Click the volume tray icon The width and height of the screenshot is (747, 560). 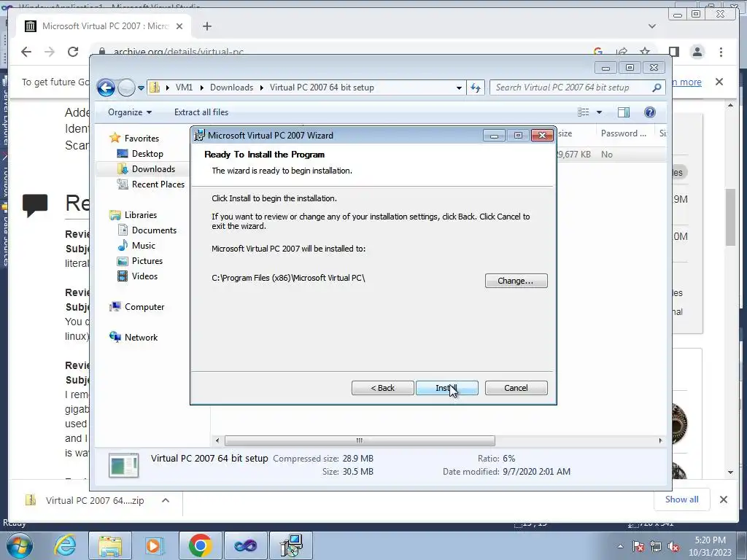coord(673,547)
